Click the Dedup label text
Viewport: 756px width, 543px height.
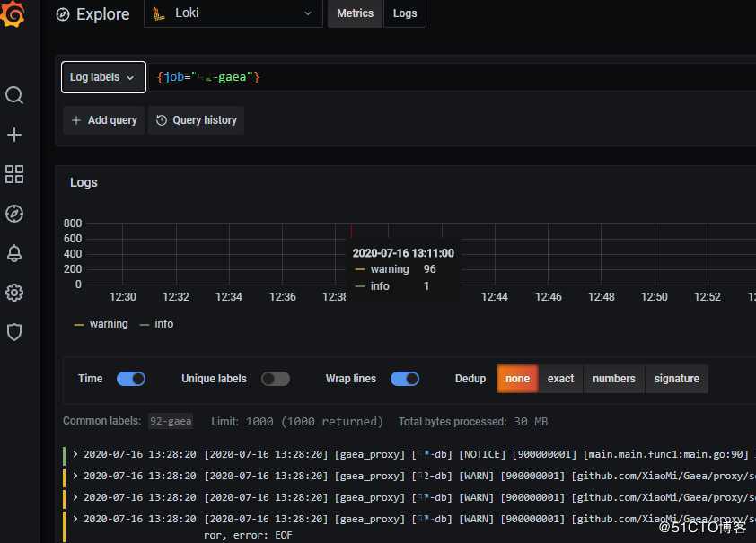click(x=470, y=379)
